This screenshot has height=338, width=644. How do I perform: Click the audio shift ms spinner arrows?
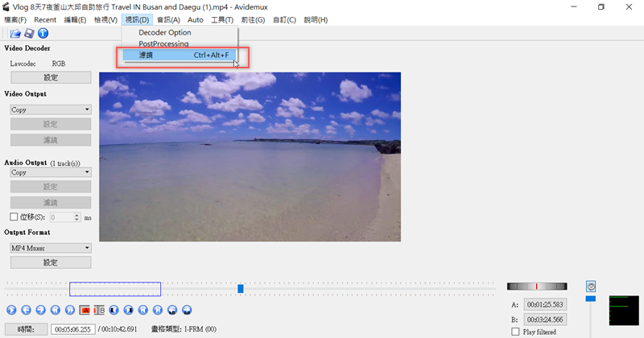pos(76,217)
